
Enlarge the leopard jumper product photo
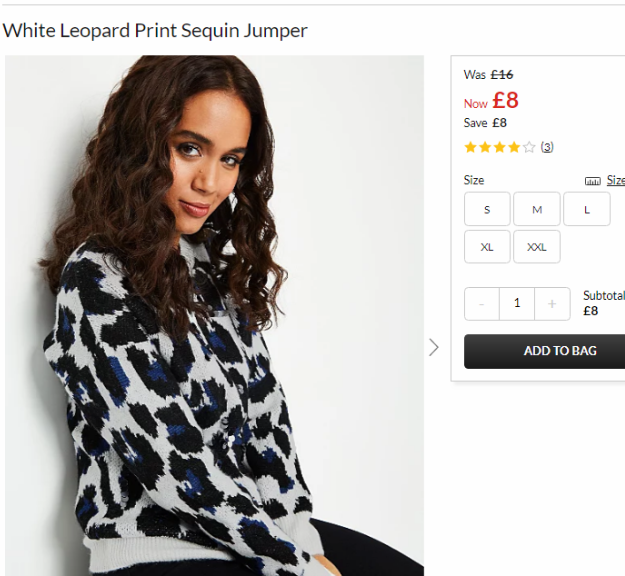tap(214, 315)
